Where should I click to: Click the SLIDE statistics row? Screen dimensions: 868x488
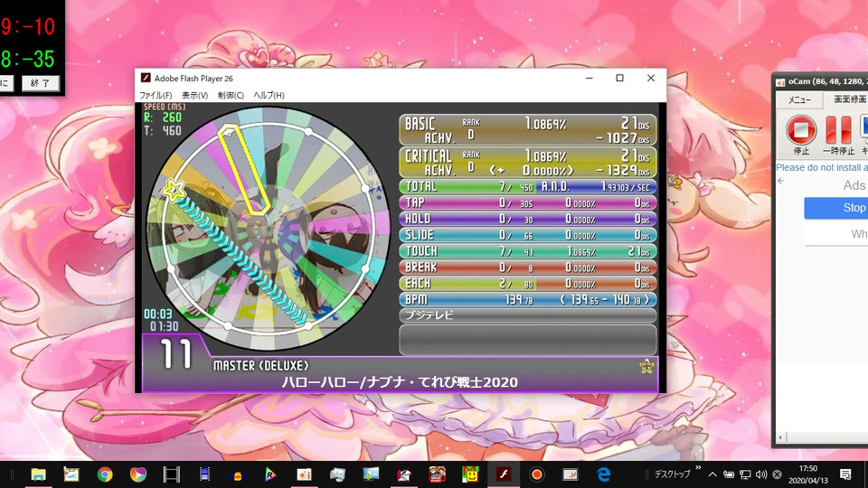click(x=527, y=235)
